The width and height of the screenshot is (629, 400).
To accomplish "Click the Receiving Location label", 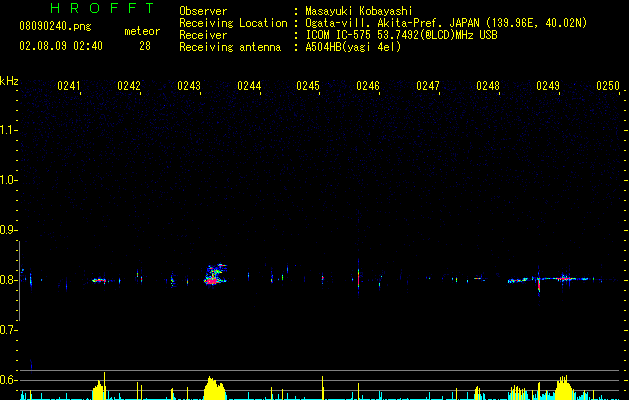I will tap(233, 23).
